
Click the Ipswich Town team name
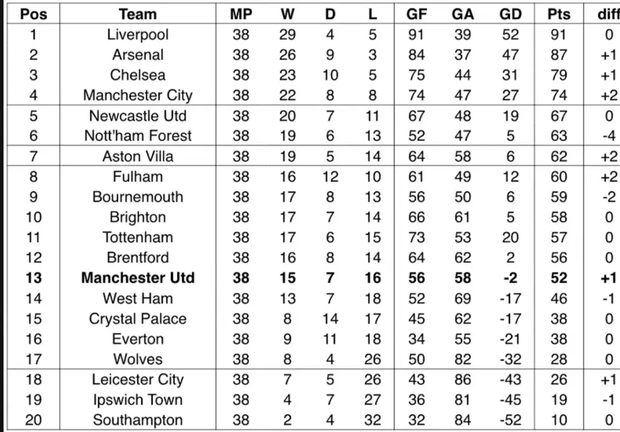point(137,400)
